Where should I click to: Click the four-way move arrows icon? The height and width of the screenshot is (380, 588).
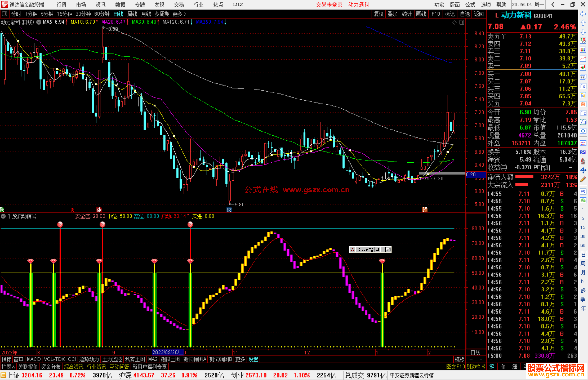[x=583, y=170]
